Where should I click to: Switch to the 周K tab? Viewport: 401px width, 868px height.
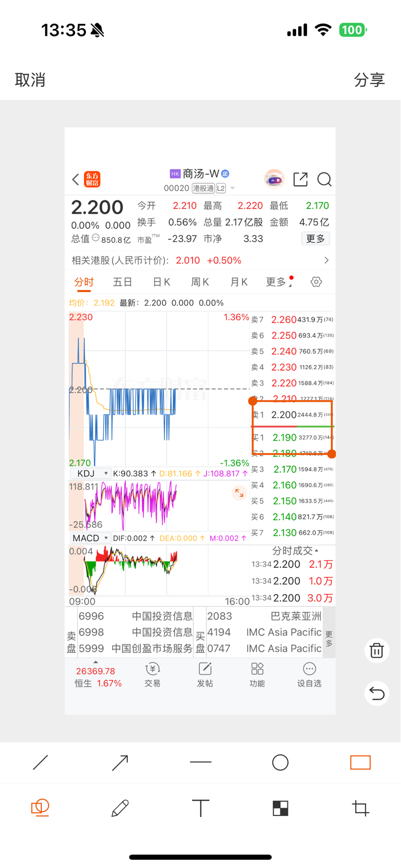[200, 282]
